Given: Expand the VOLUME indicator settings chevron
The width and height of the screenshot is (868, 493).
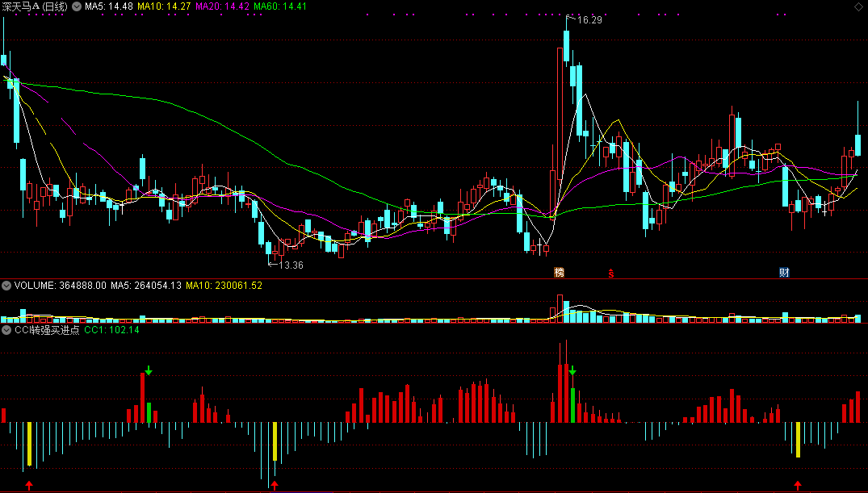Looking at the screenshot, I should pyautogui.click(x=6, y=286).
